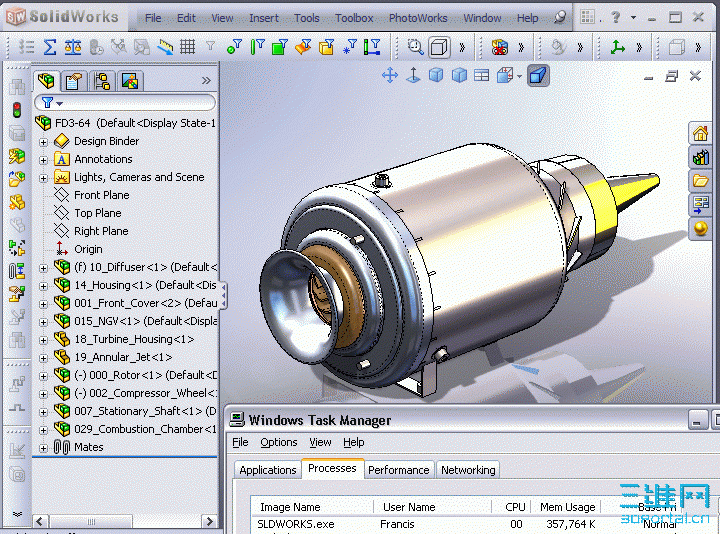Expand the 10_Diffuser component
The width and height of the screenshot is (720, 534).
(43, 268)
